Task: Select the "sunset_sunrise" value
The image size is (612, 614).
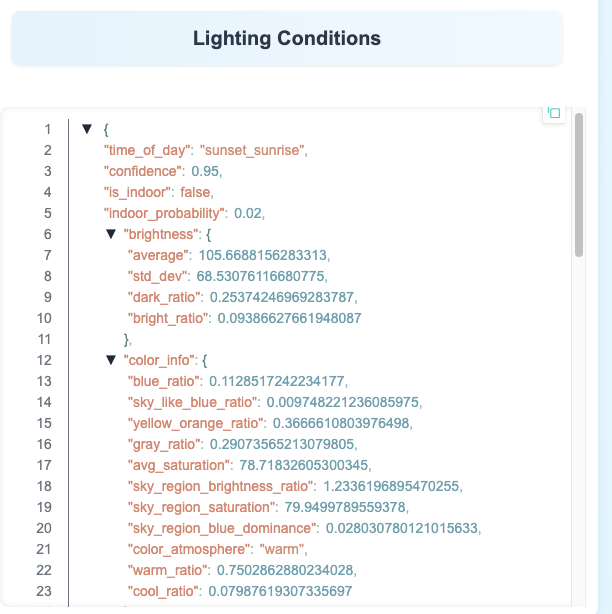Action: coord(253,150)
